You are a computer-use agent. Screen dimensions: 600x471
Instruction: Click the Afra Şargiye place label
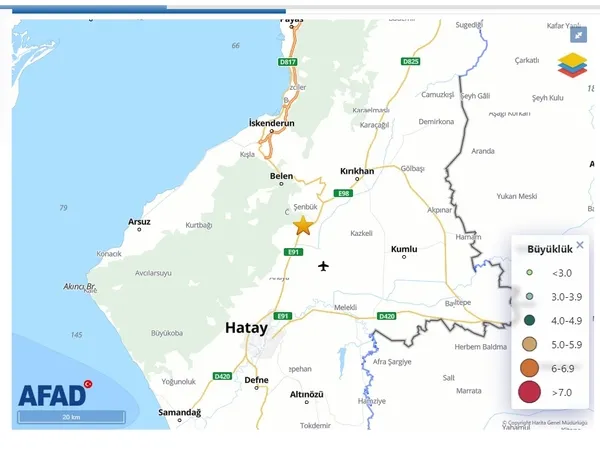pyautogui.click(x=392, y=362)
